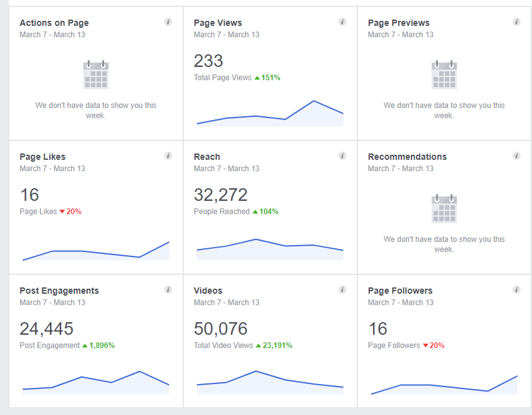Viewport: 532px width, 415px height.
Task: Open the Page Views card title
Action: pos(218,23)
